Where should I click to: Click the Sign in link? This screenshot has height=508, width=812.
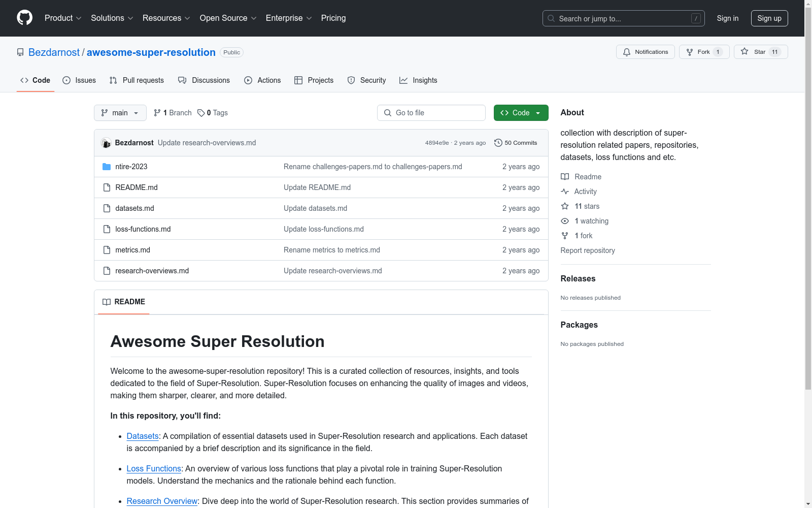coord(727,18)
